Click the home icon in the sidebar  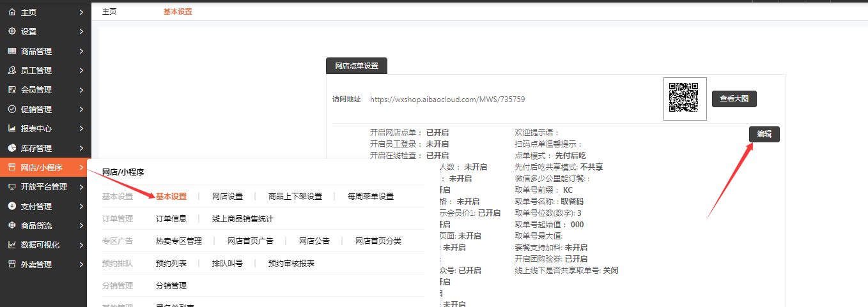(12, 12)
